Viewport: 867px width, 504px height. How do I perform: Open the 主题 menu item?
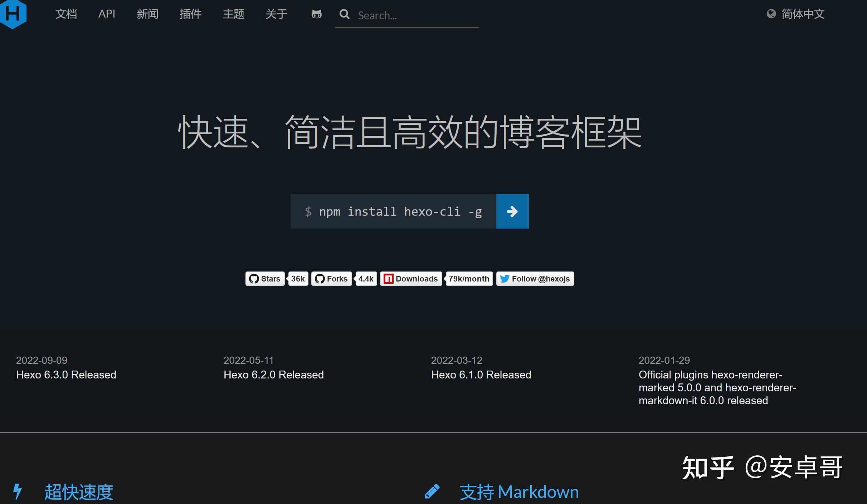coord(233,14)
